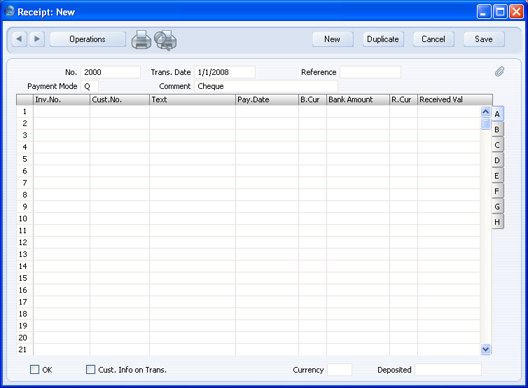Screen dimensions: 528x388
Task: Click the Bank Amount column header
Action: 358,100
